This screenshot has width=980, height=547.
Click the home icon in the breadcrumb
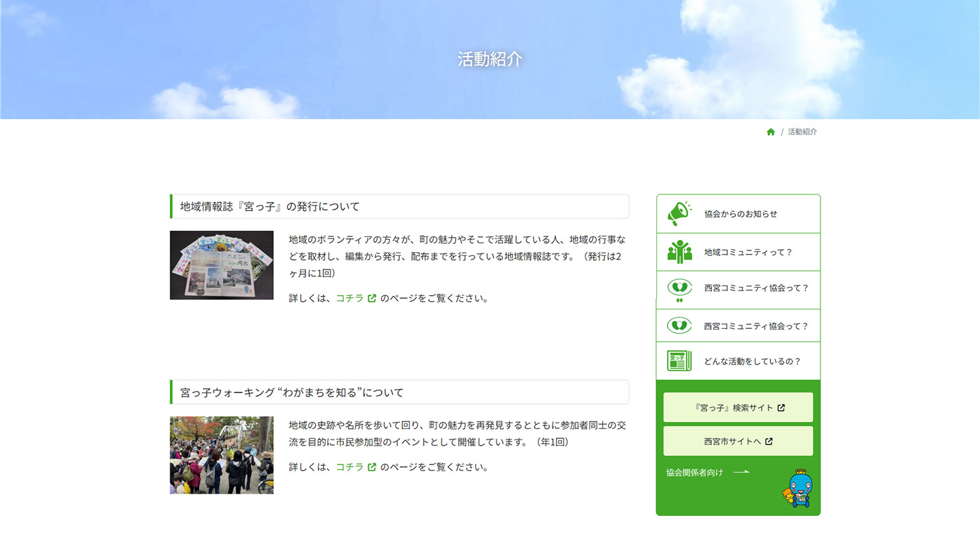(x=770, y=132)
